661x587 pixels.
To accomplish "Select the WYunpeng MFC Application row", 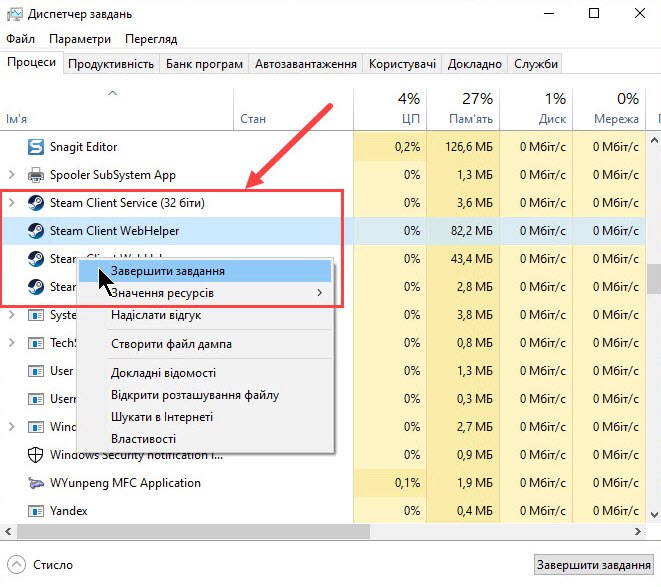I will tap(322, 483).
